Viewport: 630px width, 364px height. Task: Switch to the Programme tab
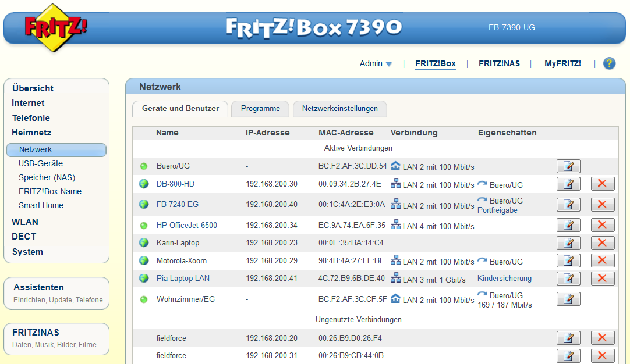click(260, 109)
